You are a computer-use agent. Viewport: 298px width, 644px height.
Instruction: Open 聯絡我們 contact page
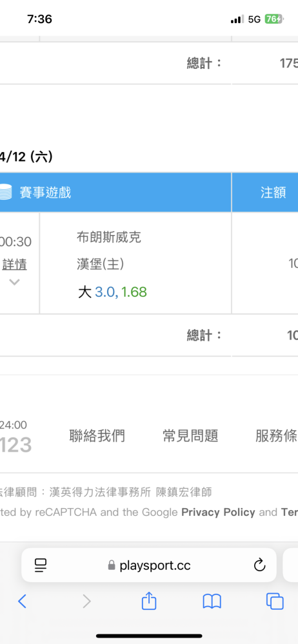point(97,436)
